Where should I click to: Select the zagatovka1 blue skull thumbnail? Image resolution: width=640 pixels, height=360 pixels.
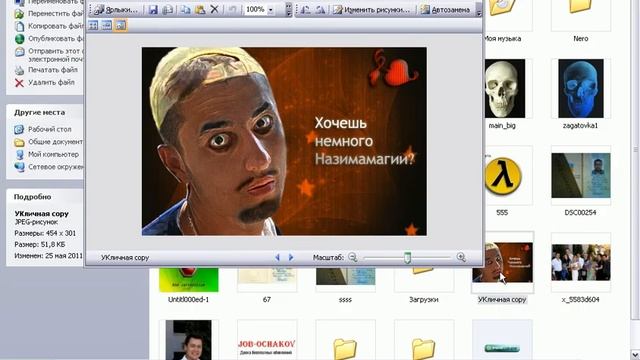coord(580,89)
